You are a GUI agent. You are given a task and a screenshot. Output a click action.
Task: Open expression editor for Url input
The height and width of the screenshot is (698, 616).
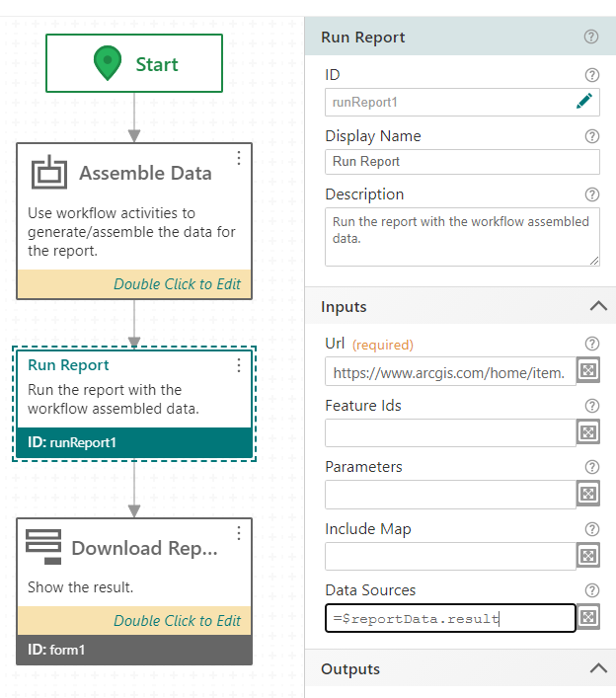click(588, 371)
